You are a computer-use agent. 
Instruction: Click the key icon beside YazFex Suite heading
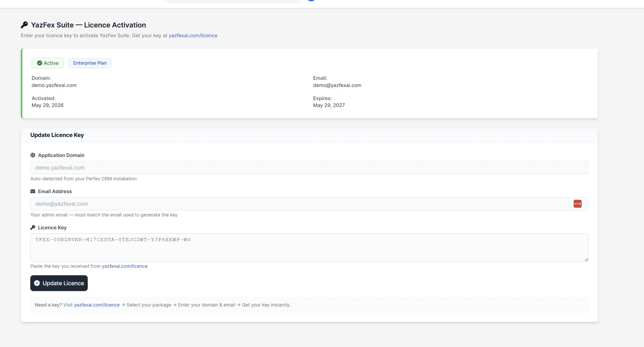tap(24, 25)
